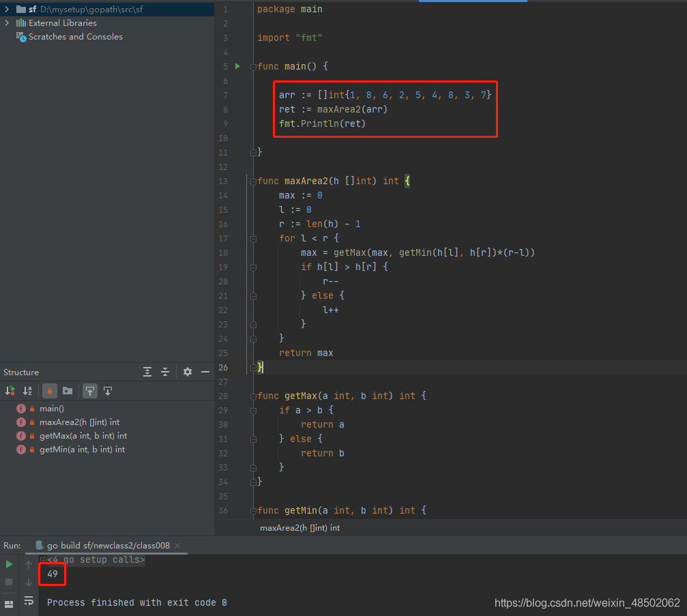
Task: Run main from the green gutter arrow
Action: click(x=237, y=66)
